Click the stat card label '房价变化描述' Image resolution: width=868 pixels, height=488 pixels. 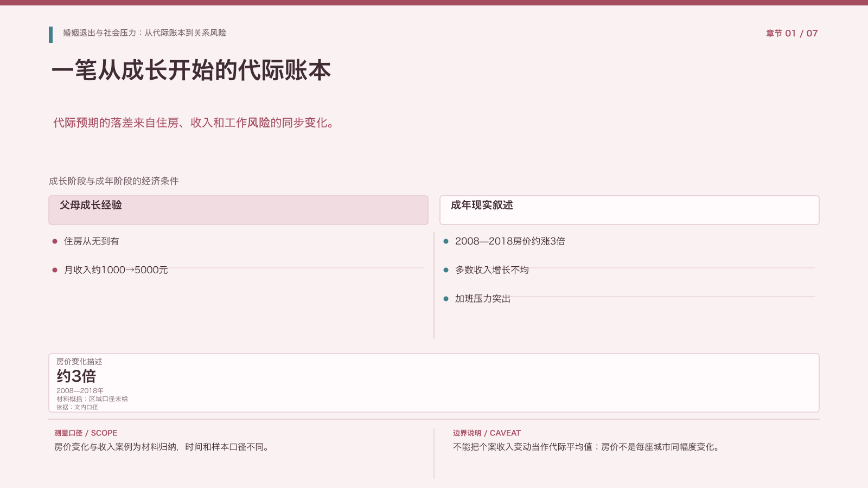click(x=79, y=362)
